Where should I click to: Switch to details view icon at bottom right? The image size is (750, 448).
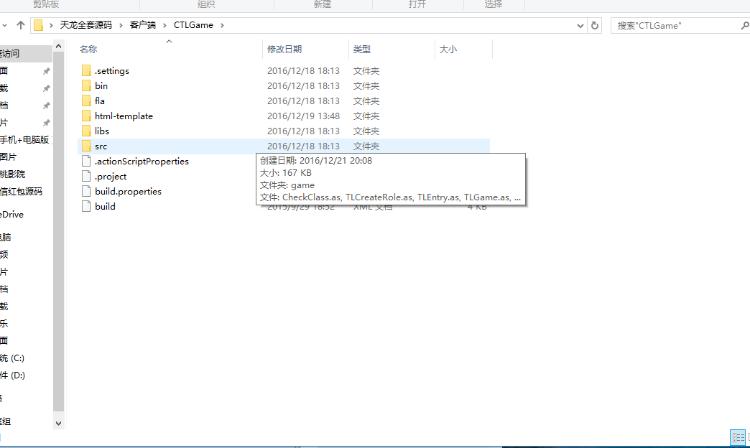(x=738, y=437)
